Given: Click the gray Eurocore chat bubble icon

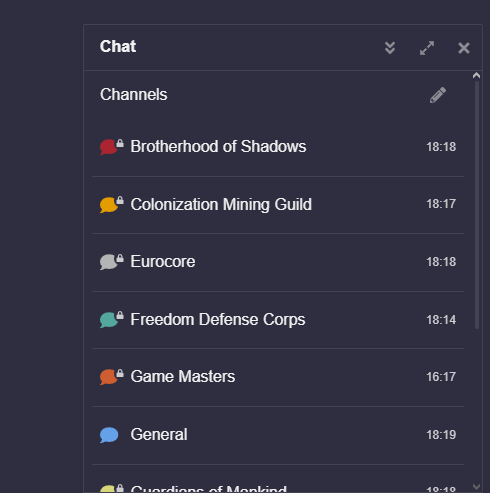Looking at the screenshot, I should (109, 262).
